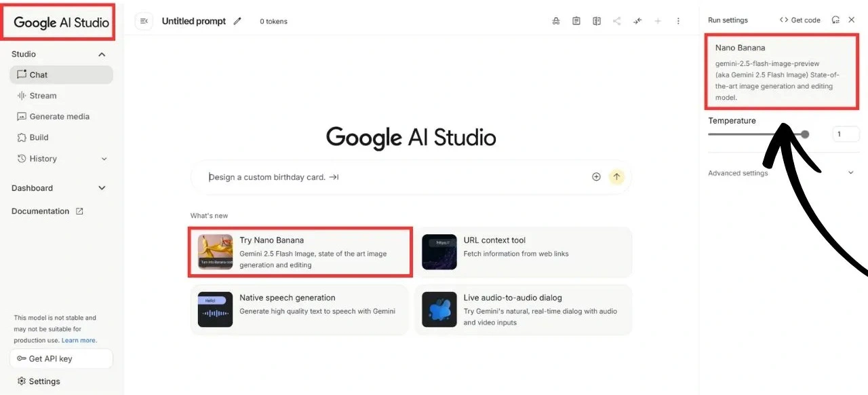The height and width of the screenshot is (395, 868).
Task: Click the reset run settings icon
Action: 835,20
